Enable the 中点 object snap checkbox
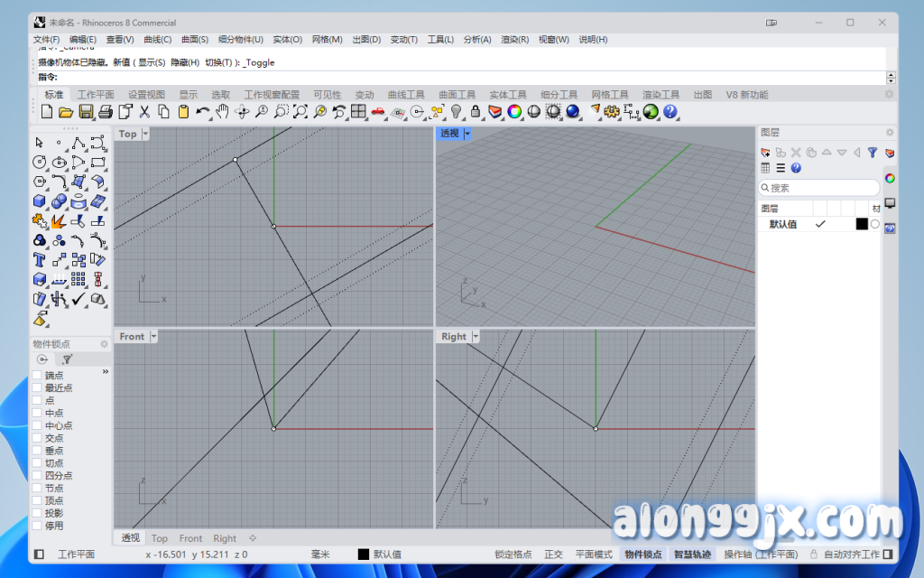This screenshot has width=924, height=578. click(x=35, y=413)
